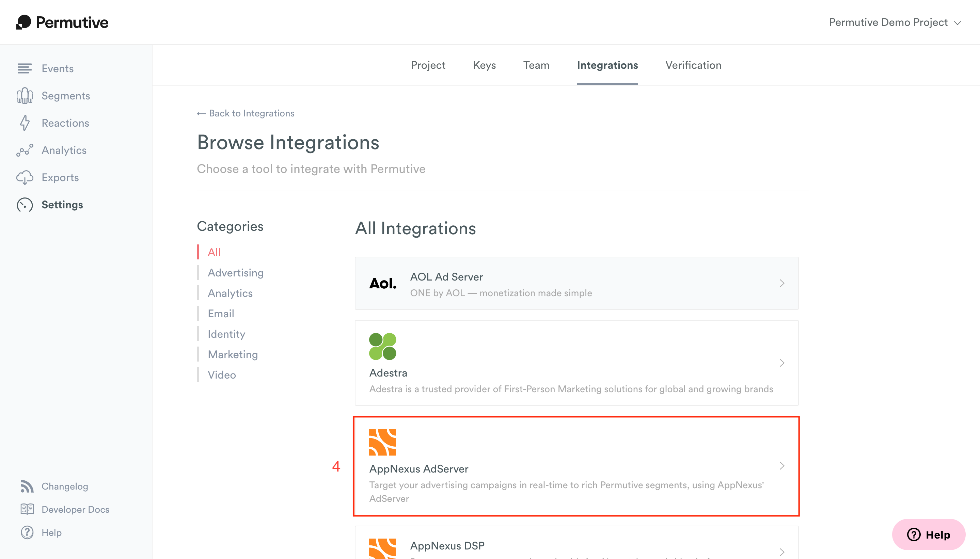The height and width of the screenshot is (559, 980).
Task: Click the Analytics graph icon
Action: click(x=25, y=150)
